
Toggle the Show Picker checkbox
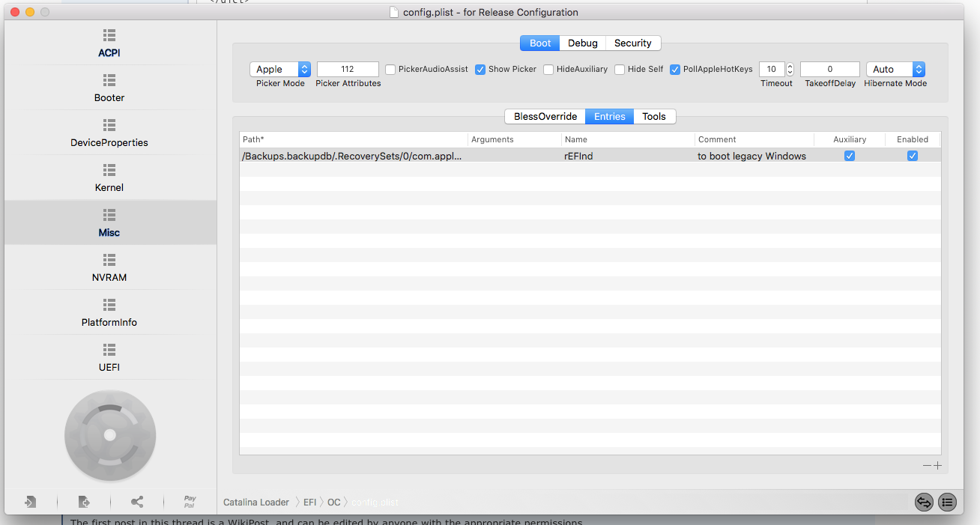[x=480, y=70]
